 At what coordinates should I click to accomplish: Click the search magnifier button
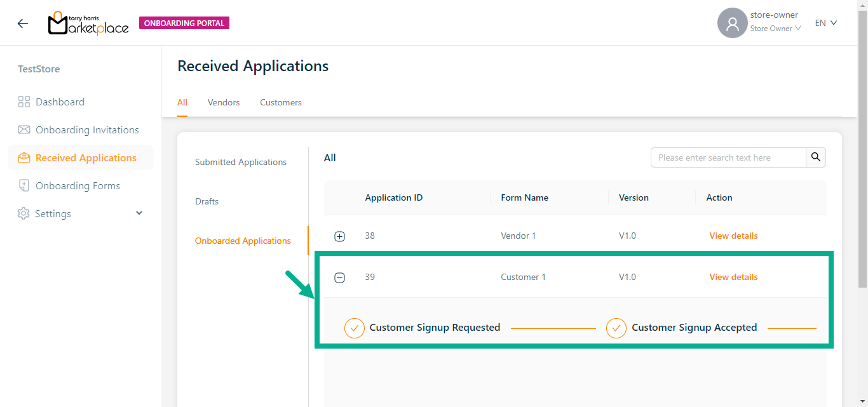coord(816,157)
